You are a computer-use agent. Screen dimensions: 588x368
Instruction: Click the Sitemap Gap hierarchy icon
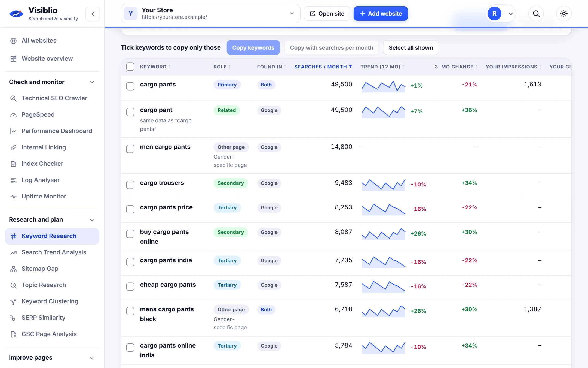pyautogui.click(x=13, y=269)
